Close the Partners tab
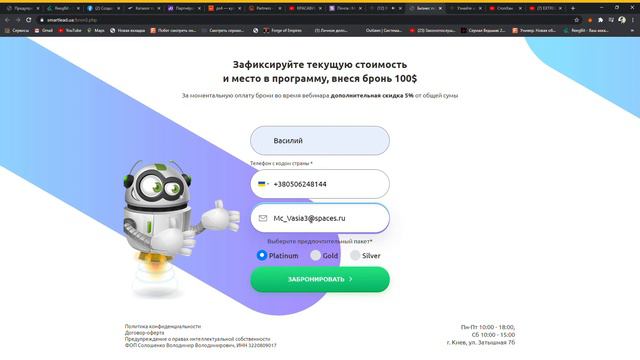640x360 pixels. click(280, 8)
